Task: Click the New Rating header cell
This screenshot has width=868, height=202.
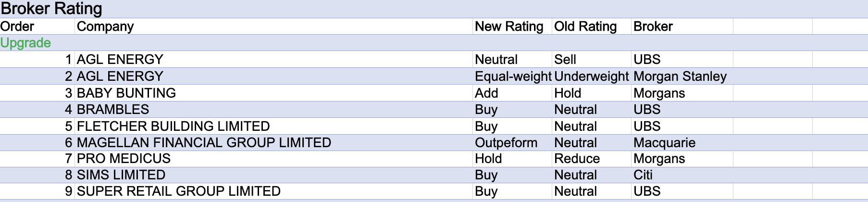Action: click(509, 26)
